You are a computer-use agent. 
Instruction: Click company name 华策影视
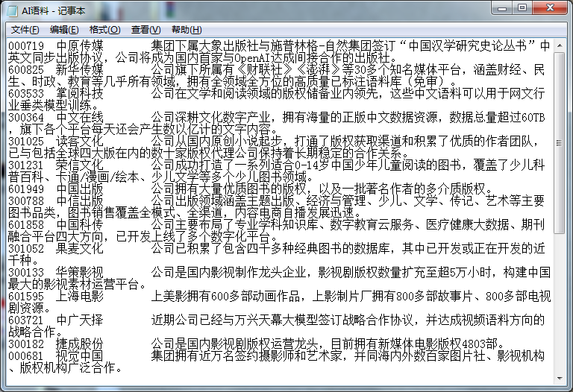80,272
